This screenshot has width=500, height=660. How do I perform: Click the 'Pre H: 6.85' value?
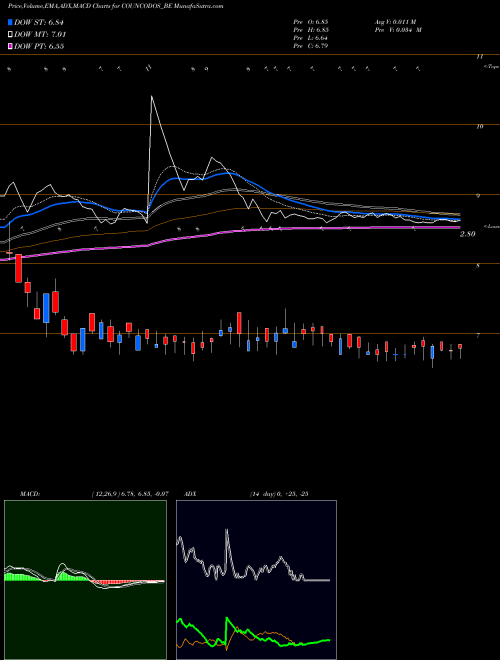[x=311, y=30]
